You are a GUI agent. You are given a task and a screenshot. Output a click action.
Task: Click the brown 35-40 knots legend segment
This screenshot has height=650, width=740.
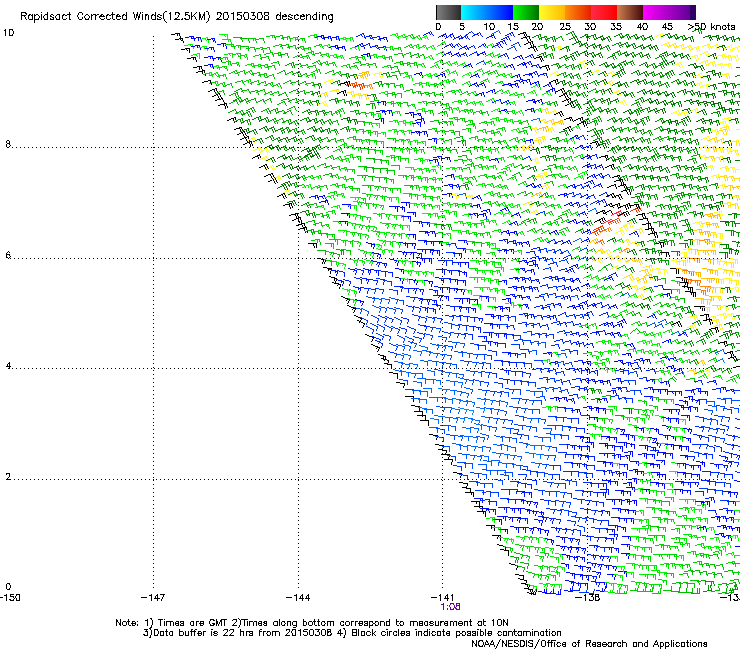pyautogui.click(x=630, y=12)
